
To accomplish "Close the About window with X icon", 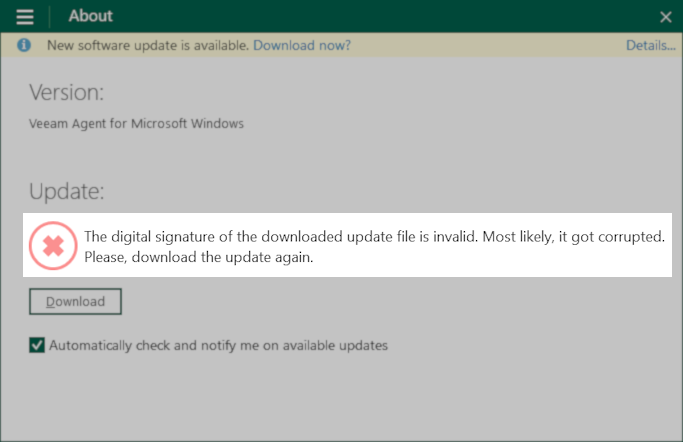I will click(665, 17).
